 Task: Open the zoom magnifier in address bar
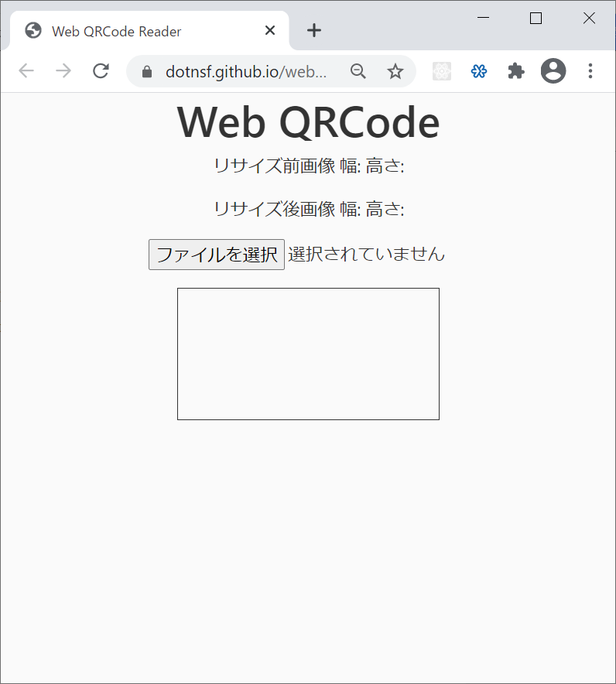pyautogui.click(x=358, y=71)
